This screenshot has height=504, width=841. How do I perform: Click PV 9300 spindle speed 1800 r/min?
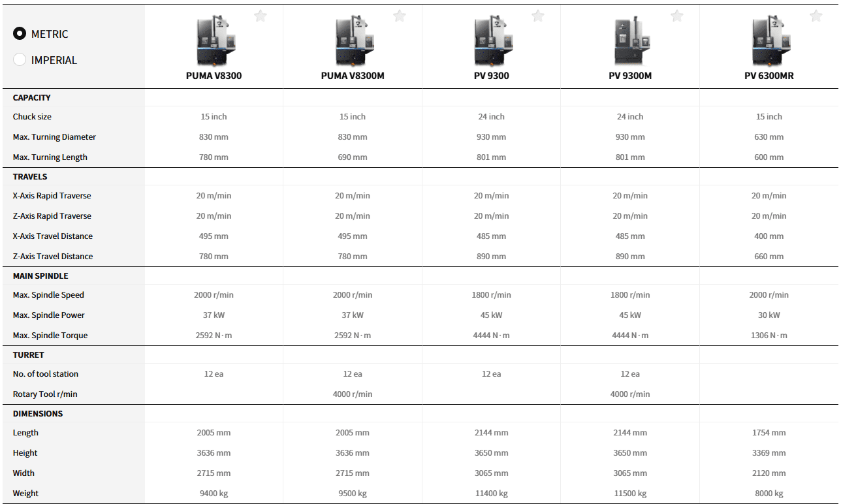tap(492, 295)
